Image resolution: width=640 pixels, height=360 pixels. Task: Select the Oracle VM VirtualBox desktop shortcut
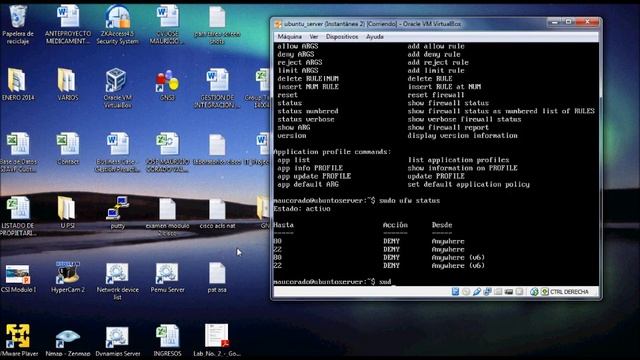coord(118,88)
